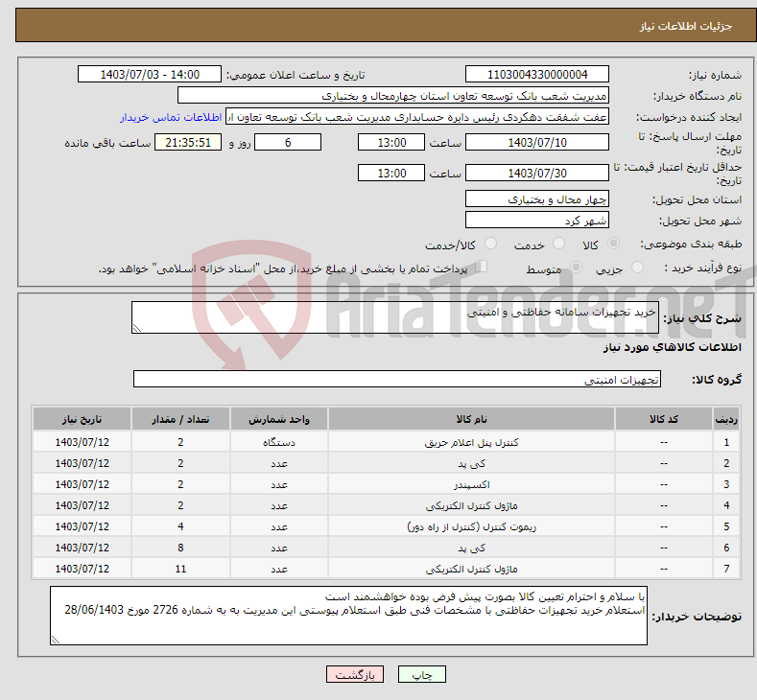Click the response deadline date 1403/07/10

pyautogui.click(x=537, y=142)
